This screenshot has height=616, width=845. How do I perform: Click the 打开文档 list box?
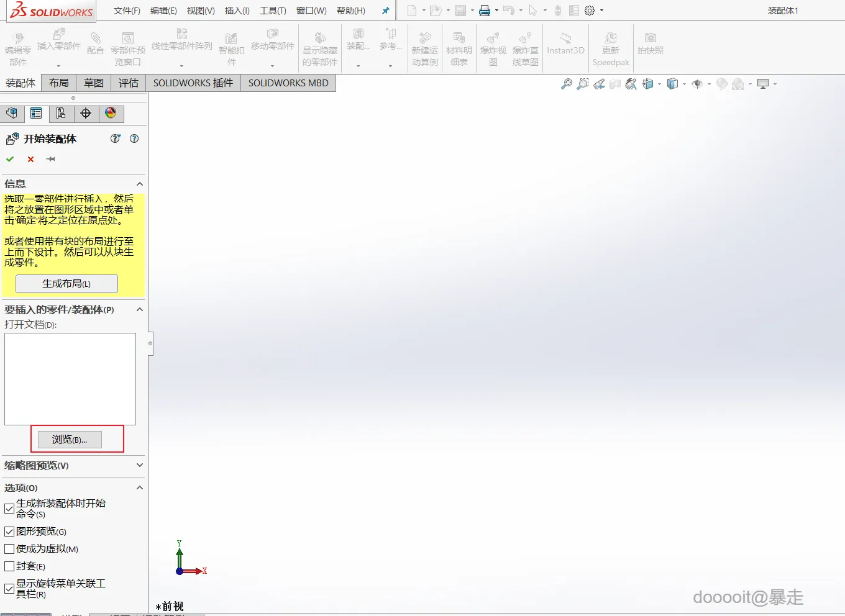point(70,379)
